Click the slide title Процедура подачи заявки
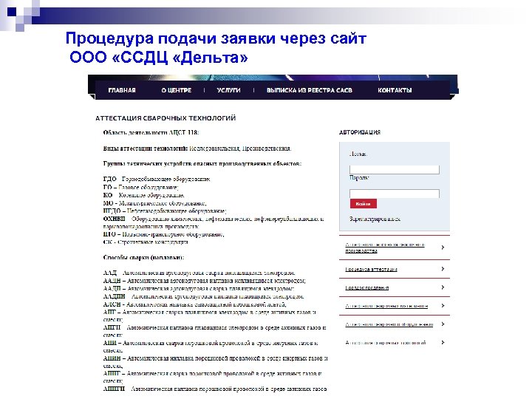The image size is (532, 399). 216,48
